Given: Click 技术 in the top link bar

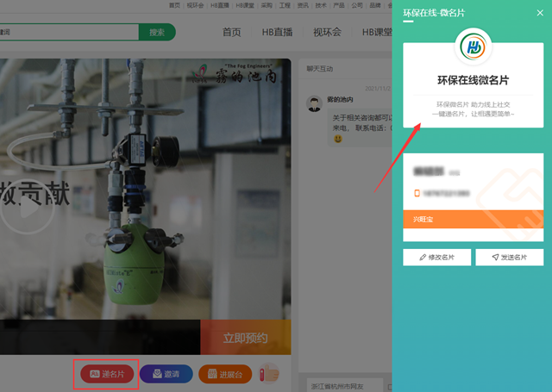Looking at the screenshot, I should 320,5.
